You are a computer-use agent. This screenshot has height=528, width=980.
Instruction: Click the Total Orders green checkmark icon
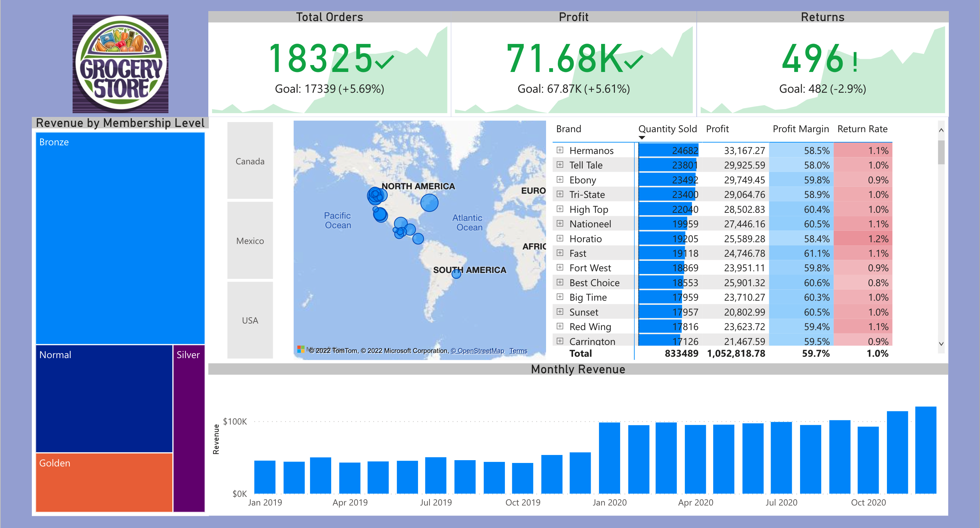pos(384,62)
